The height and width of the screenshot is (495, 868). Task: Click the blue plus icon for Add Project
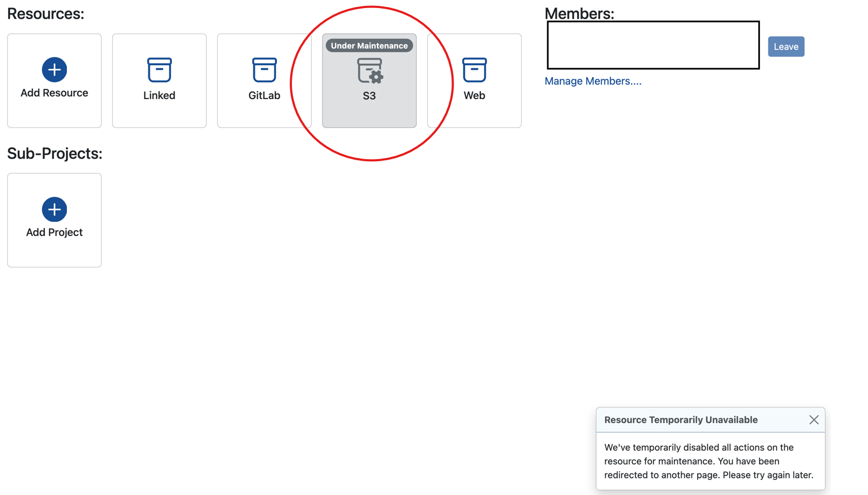(x=54, y=209)
